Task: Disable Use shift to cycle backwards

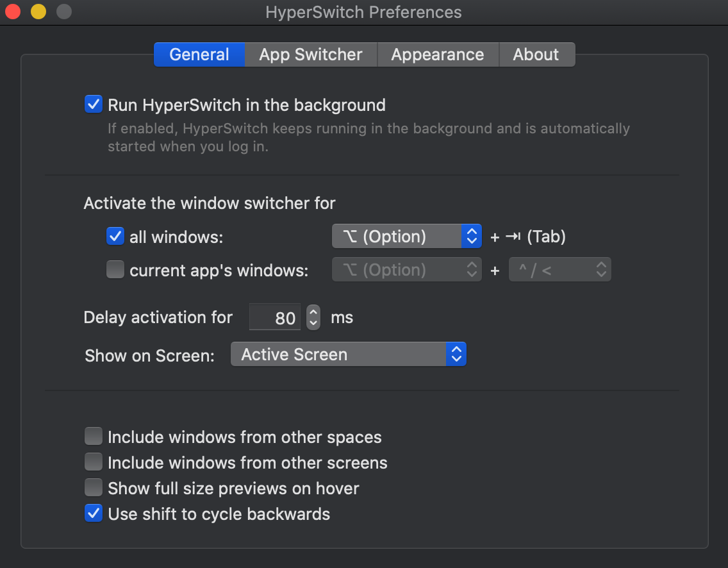Action: coord(94,514)
